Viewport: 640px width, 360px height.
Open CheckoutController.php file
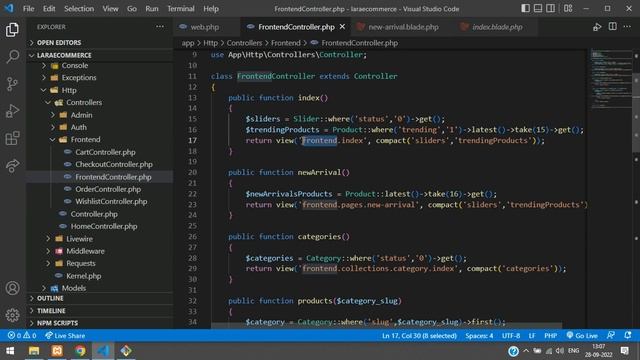pyautogui.click(x=114, y=164)
